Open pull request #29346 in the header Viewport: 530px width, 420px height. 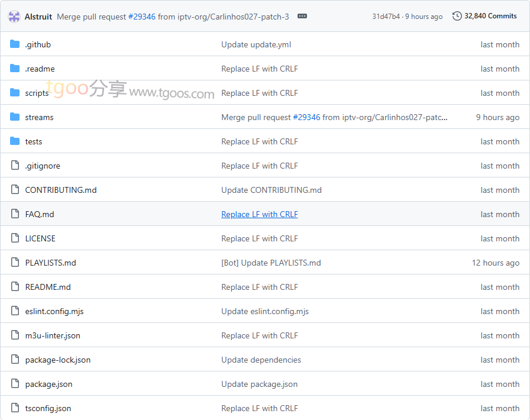142,17
